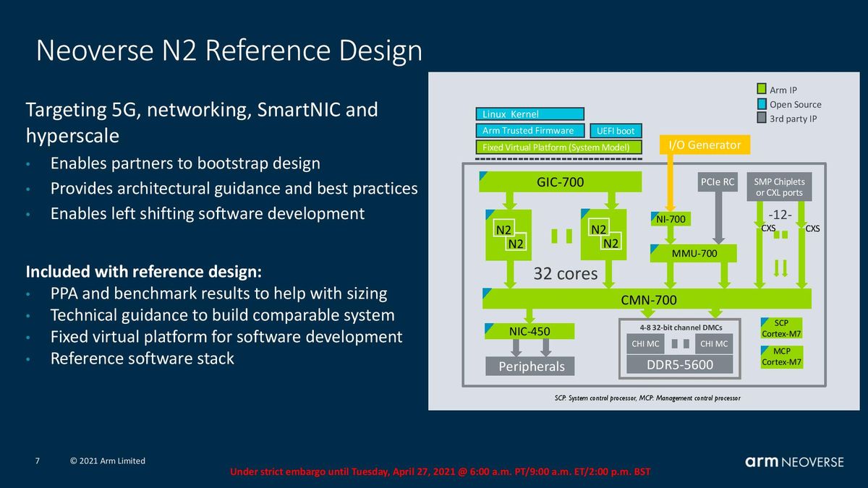Click the arm NEOVERSE logo

point(794,461)
